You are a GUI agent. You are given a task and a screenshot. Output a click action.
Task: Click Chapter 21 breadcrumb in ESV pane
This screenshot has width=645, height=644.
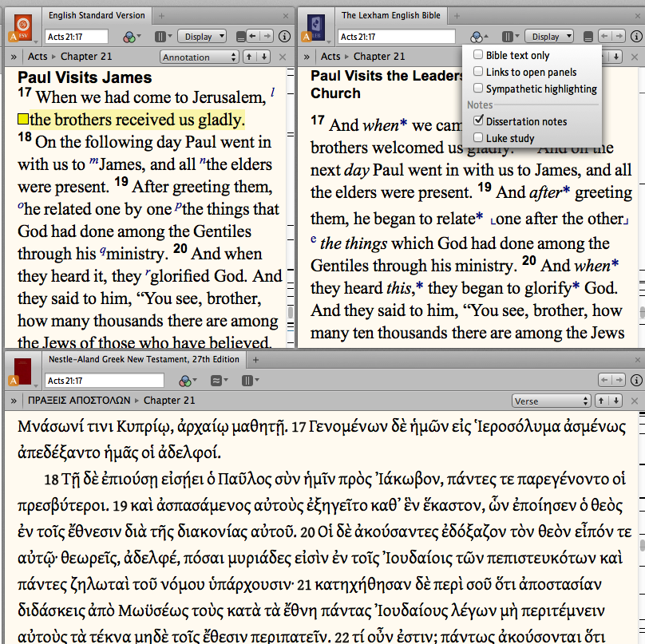pyautogui.click(x=86, y=57)
